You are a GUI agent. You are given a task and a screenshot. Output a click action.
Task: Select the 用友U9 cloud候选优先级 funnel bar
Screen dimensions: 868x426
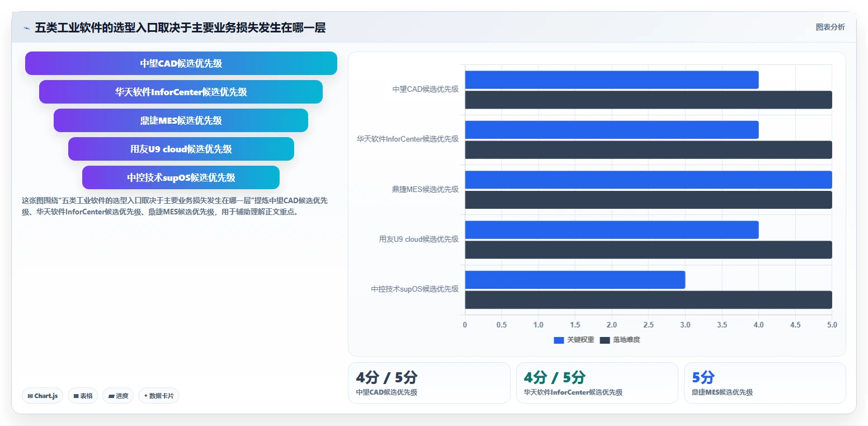[x=181, y=149]
